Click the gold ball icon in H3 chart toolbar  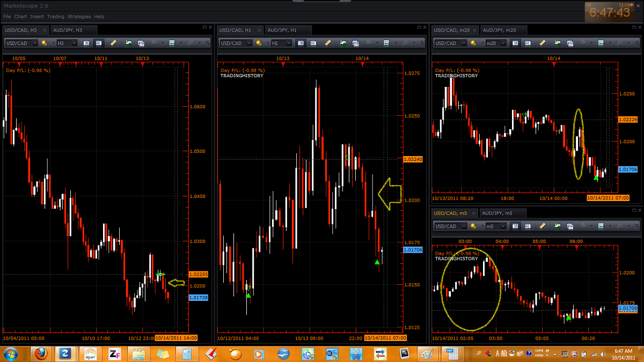click(x=43, y=43)
